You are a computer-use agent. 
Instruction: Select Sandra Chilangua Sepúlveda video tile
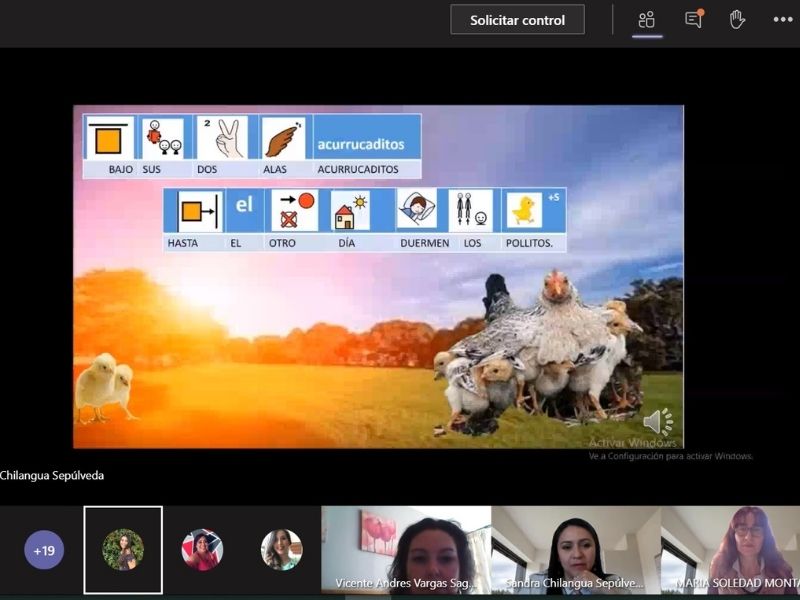pos(575,550)
